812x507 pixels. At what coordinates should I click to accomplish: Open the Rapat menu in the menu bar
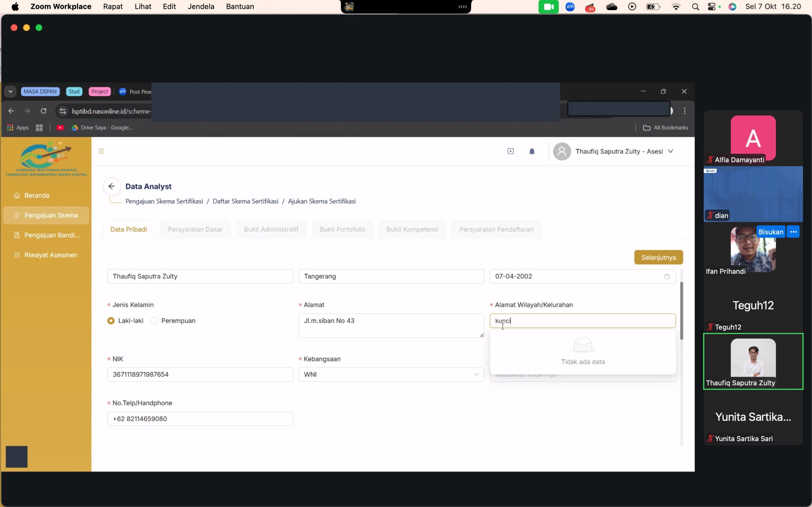coord(113,7)
